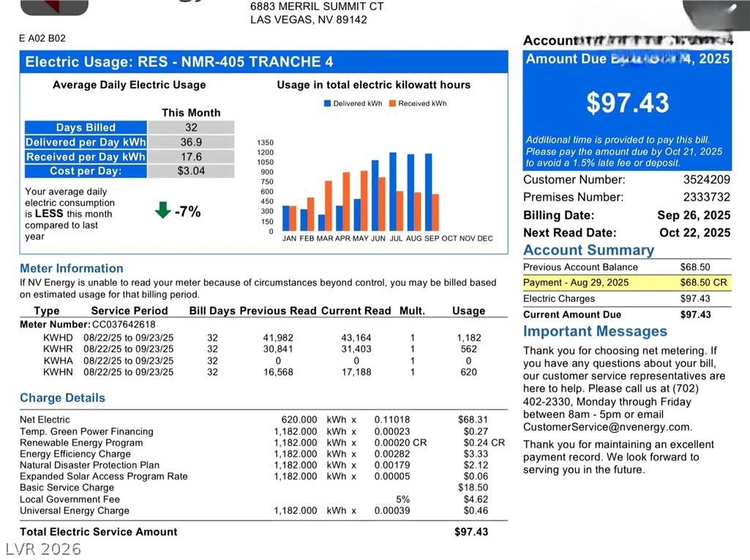Screen dimensions: 750x560
Task: Click the highlighted Payment - Aug 29, 2025 row
Action: (x=626, y=282)
